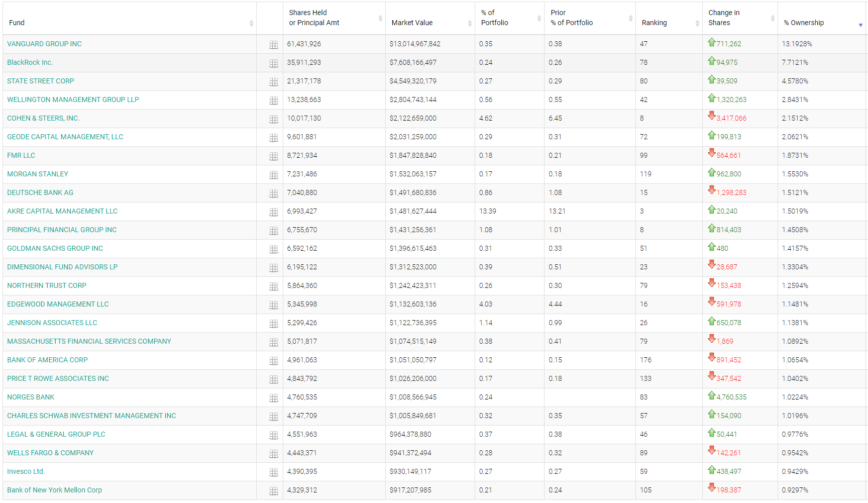Open grid icon for Vanguard Group Inc row
Viewport: 868px width, 503px height.
274,45
